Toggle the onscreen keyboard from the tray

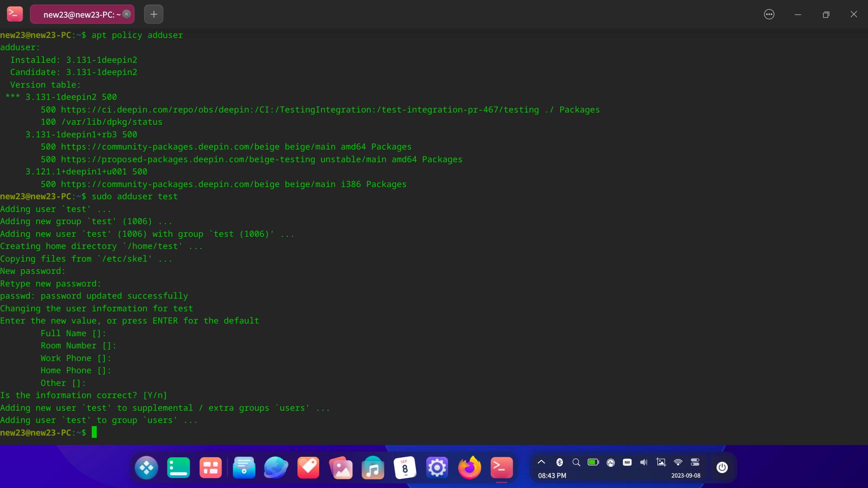click(627, 462)
